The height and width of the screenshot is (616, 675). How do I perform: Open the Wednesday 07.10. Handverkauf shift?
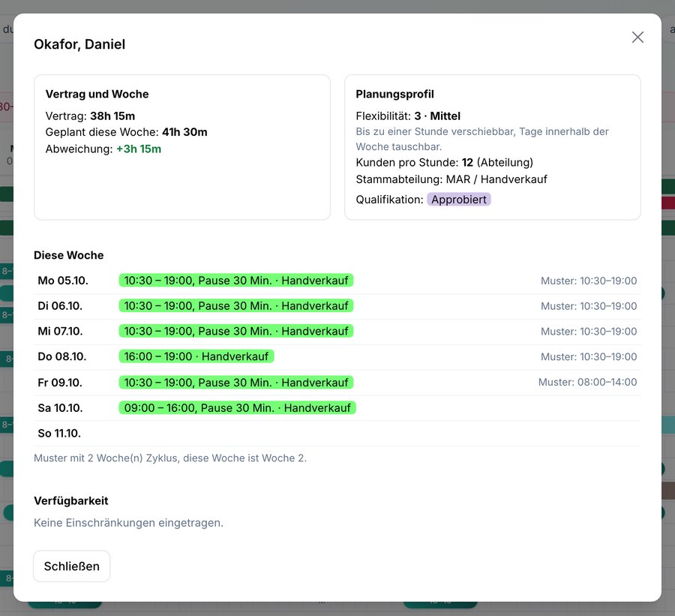click(236, 332)
